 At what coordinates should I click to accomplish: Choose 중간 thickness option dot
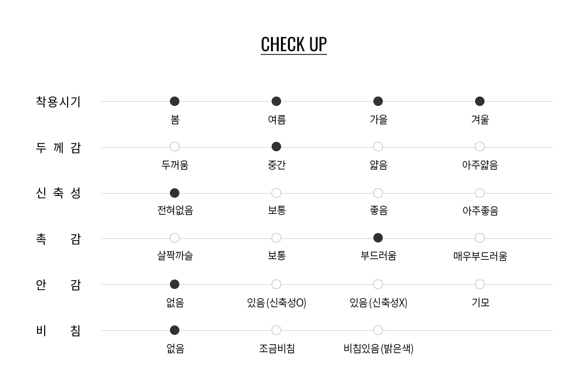click(276, 147)
